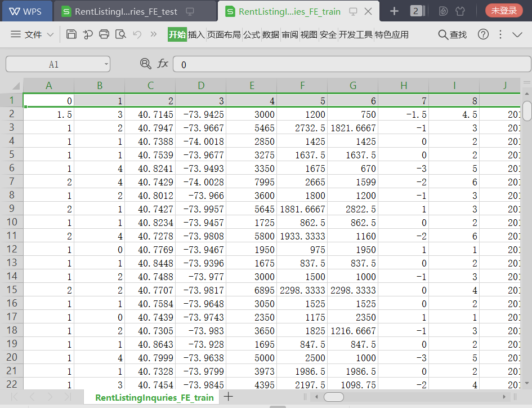Switch to RentListingI...ries_FE_test tab
532x408 pixels.
coord(135,11)
